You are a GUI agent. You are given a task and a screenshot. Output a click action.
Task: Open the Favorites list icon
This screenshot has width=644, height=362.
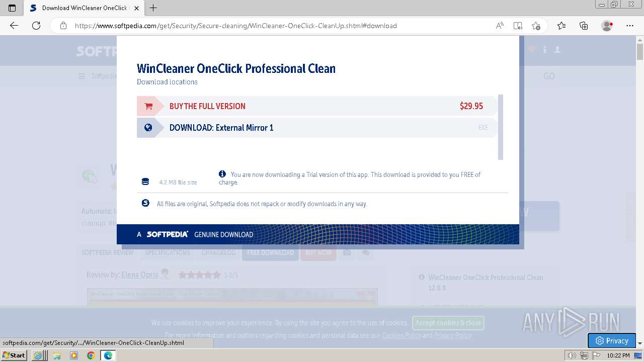(x=561, y=26)
